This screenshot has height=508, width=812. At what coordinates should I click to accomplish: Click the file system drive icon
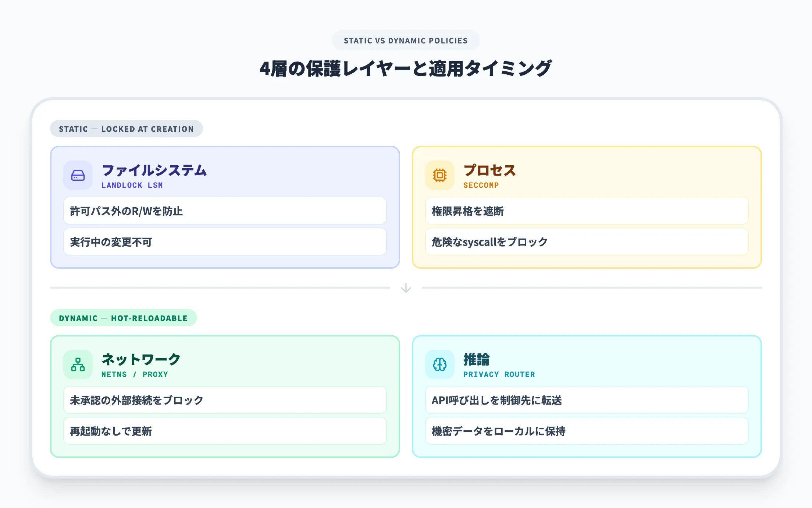coord(78,175)
